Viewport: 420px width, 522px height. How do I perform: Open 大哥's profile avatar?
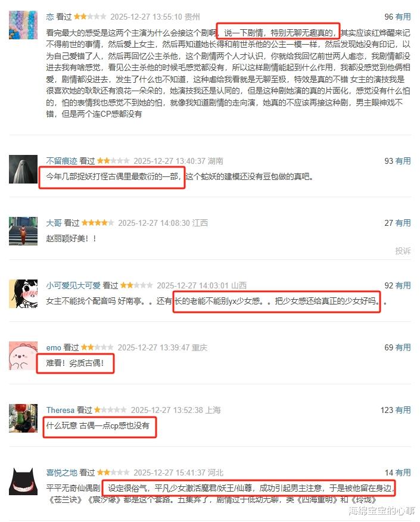[23, 231]
